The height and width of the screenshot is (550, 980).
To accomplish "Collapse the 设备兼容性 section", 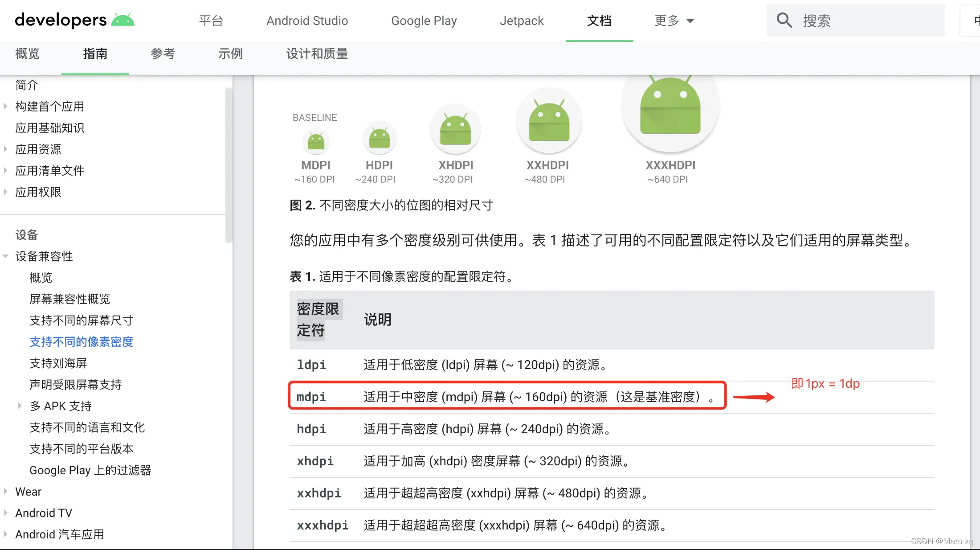I will click(6, 256).
